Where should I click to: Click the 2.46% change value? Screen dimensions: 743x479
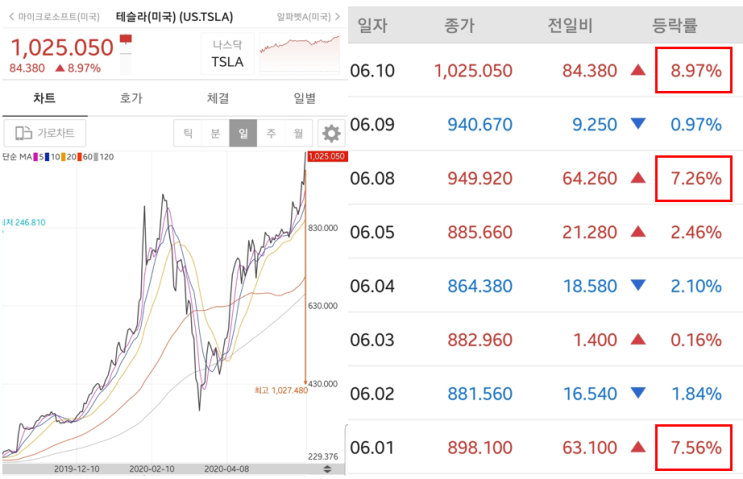pos(696,232)
